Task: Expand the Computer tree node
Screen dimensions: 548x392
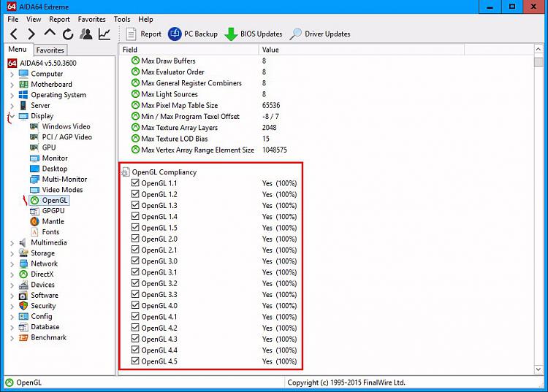Action: pyautogui.click(x=12, y=74)
